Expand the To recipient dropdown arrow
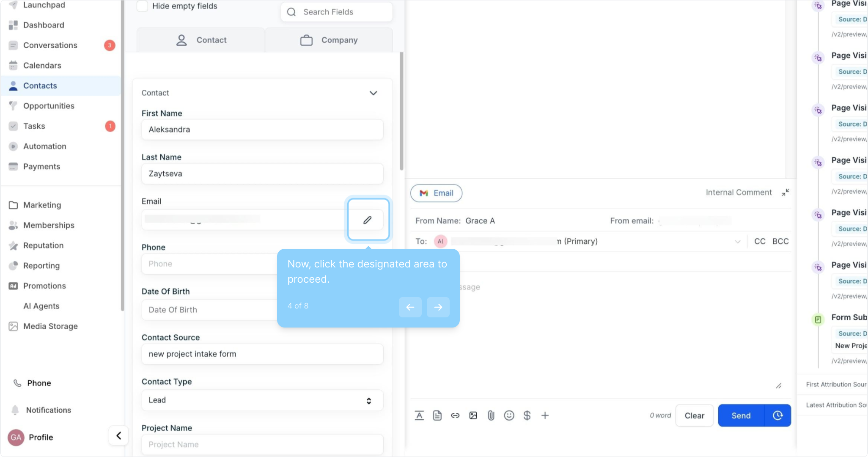Viewport: 868px width, 457px height. (x=737, y=242)
